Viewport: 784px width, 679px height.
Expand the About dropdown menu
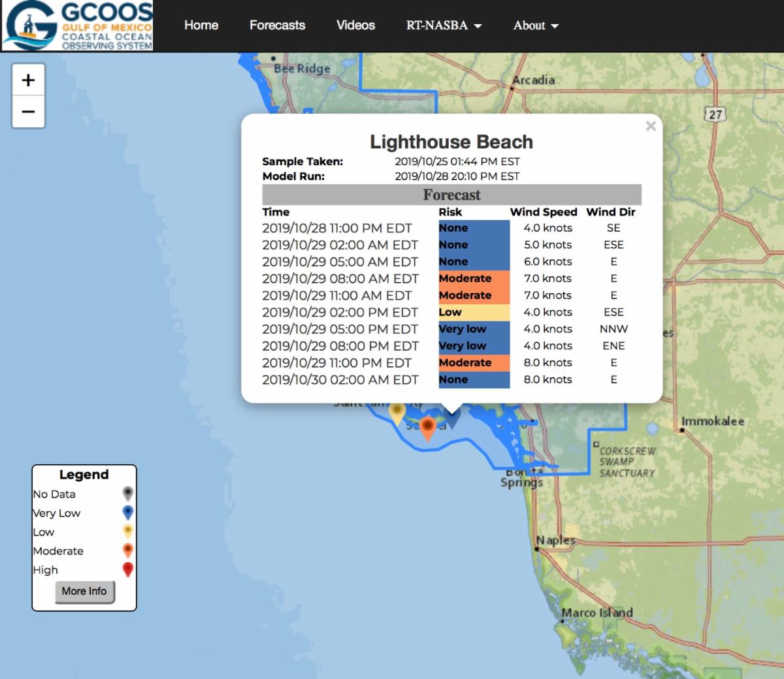click(x=536, y=25)
